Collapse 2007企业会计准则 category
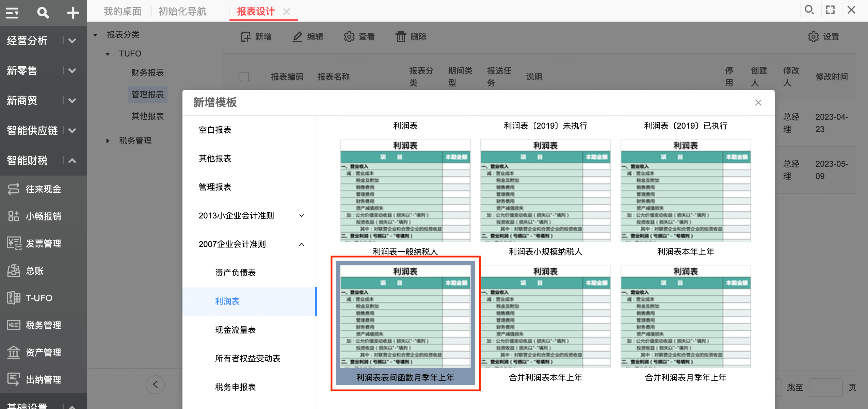The width and height of the screenshot is (868, 409). pos(302,244)
